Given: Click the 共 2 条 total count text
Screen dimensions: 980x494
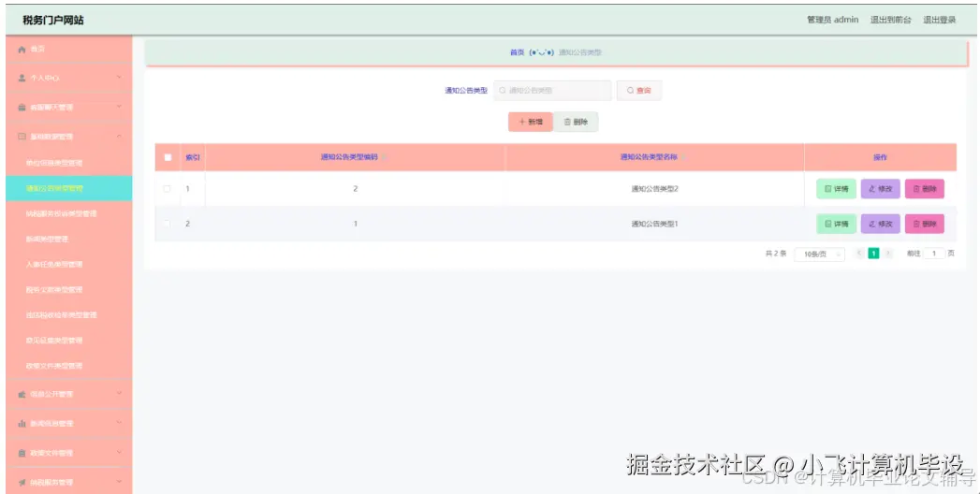Looking at the screenshot, I should (776, 254).
